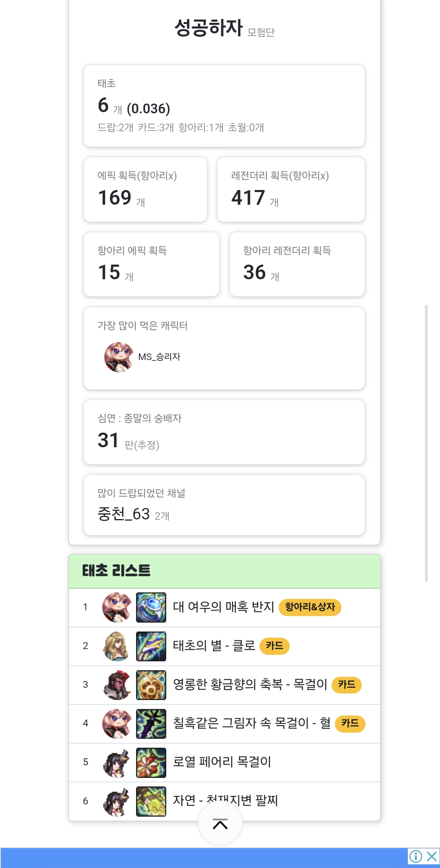The width and height of the screenshot is (440, 868).
Task: Click the ring item icon in row 1
Action: [151, 607]
